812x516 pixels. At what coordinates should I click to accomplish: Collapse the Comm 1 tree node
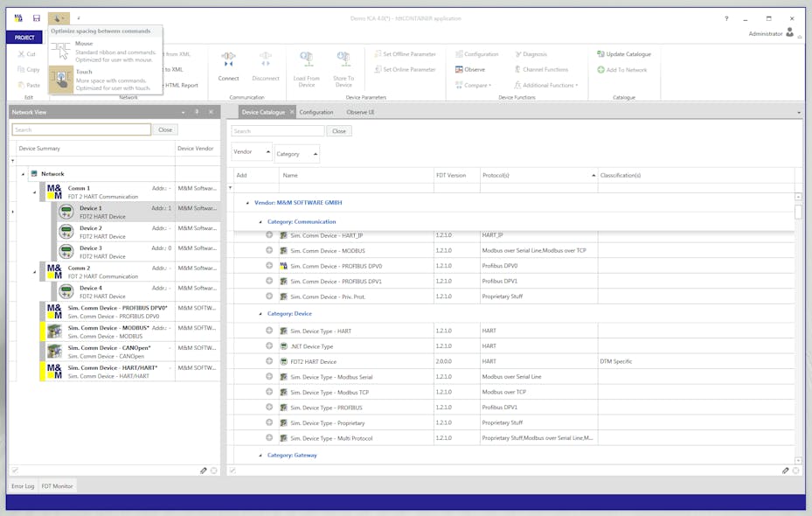35,192
